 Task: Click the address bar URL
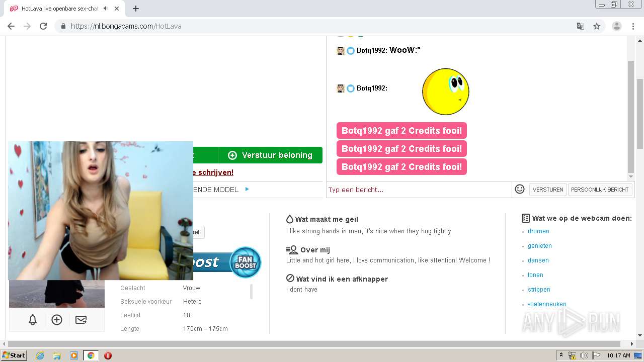pos(126,26)
